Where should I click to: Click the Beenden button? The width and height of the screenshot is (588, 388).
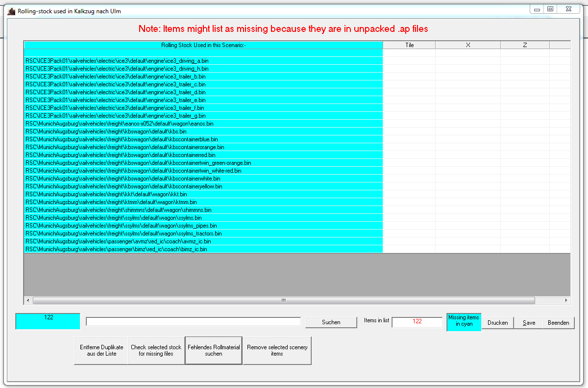point(559,323)
